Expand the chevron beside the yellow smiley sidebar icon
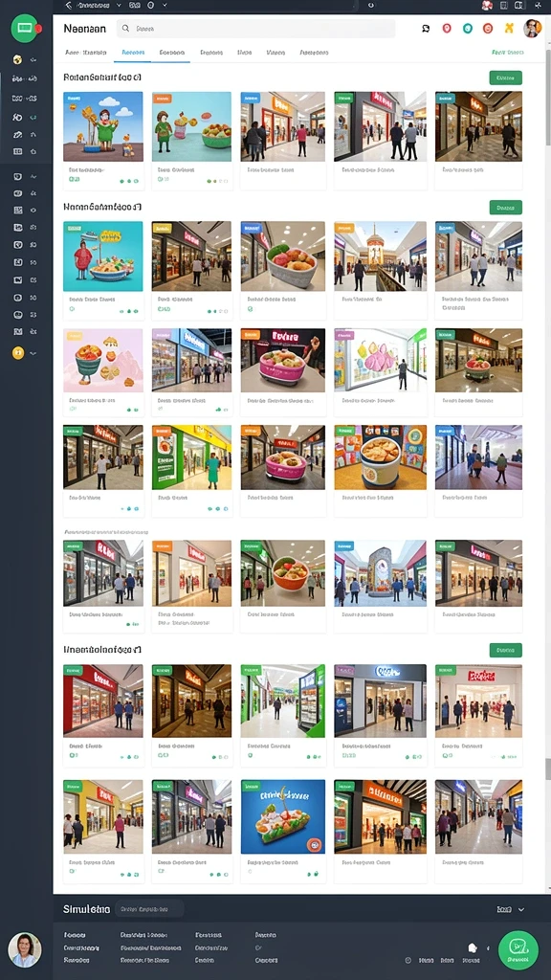Viewport: 551px width, 980px height. (33, 354)
